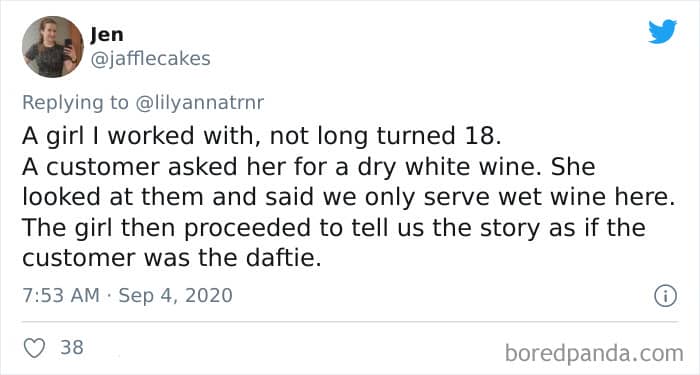The width and height of the screenshot is (700, 375).
Task: Click the 38 likes count
Action: tap(72, 348)
